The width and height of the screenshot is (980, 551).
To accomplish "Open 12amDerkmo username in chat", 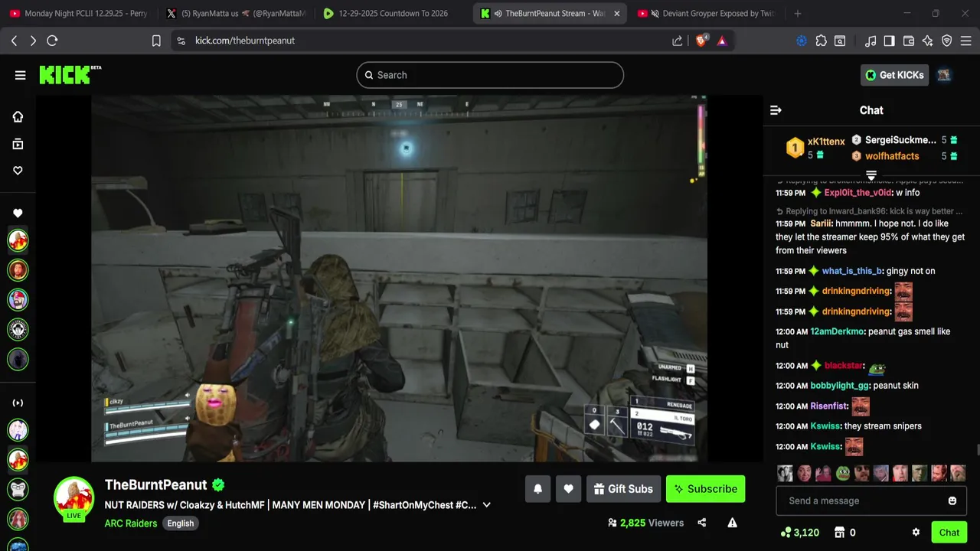I will (x=838, y=331).
